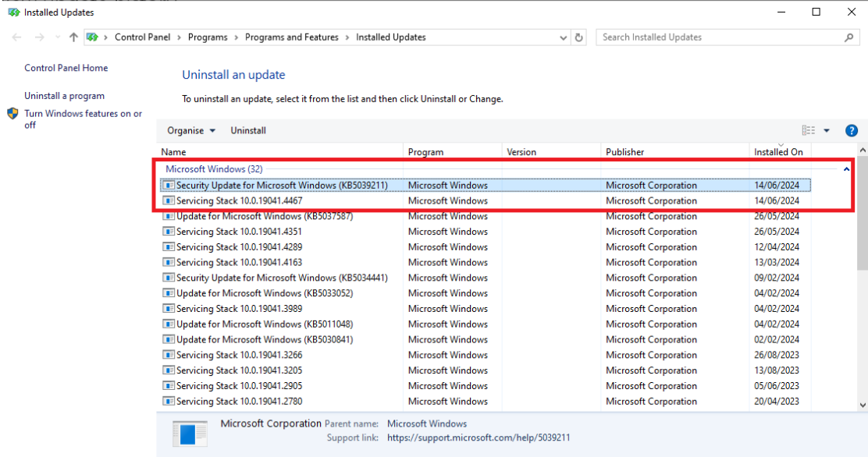Screen dimensions: 868x457
Task: Click the search magnifier icon
Action: [x=849, y=37]
